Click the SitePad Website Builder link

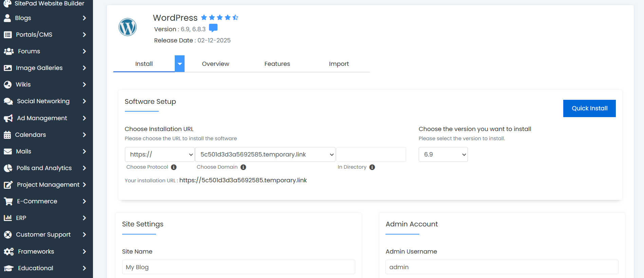(x=50, y=3)
